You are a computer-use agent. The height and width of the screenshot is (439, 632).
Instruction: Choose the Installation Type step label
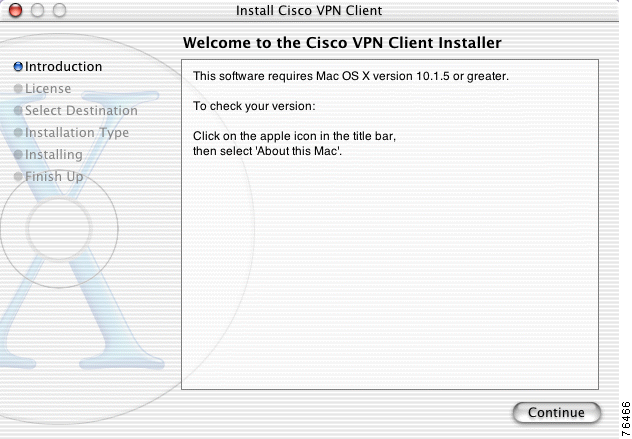[77, 133]
